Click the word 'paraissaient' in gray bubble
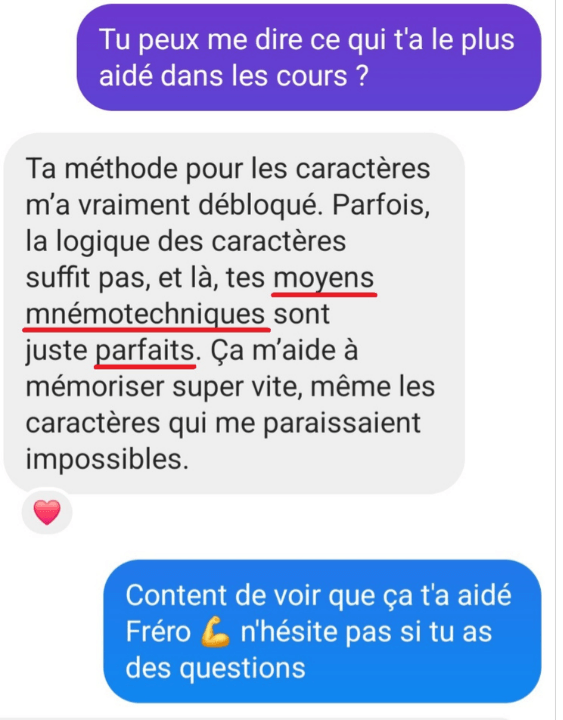This screenshot has width=563, height=720. [x=342, y=423]
